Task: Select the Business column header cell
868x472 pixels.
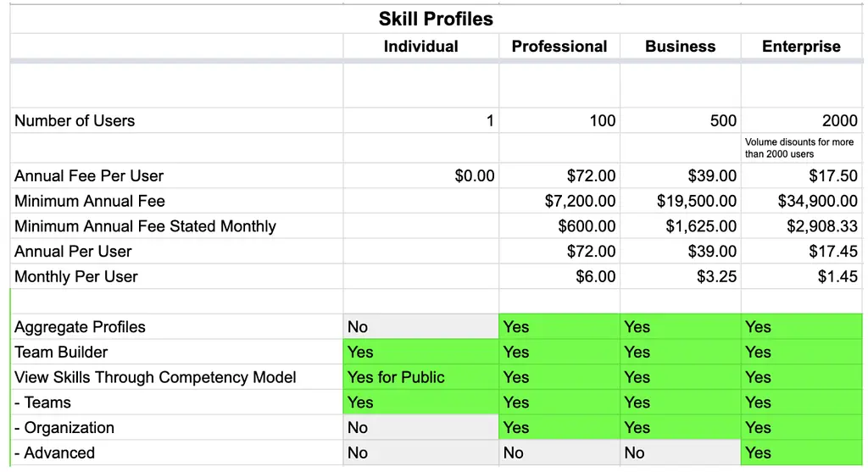Action: (681, 46)
